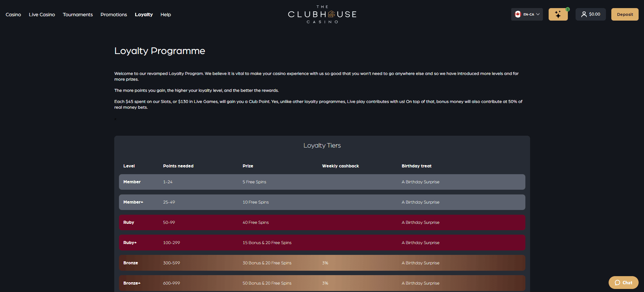The image size is (644, 292).
Task: Click the Birthday treat column header
Action: click(417, 166)
